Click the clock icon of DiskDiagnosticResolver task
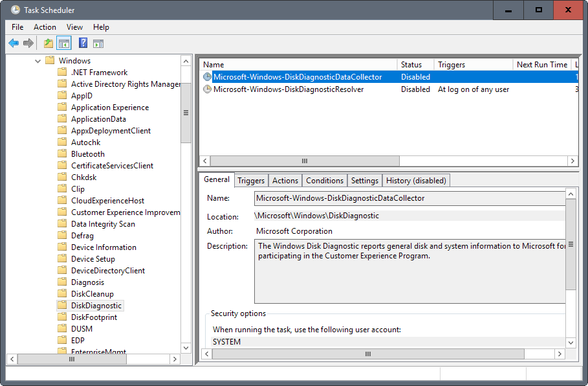Viewport: 588px width, 386px height. point(207,89)
